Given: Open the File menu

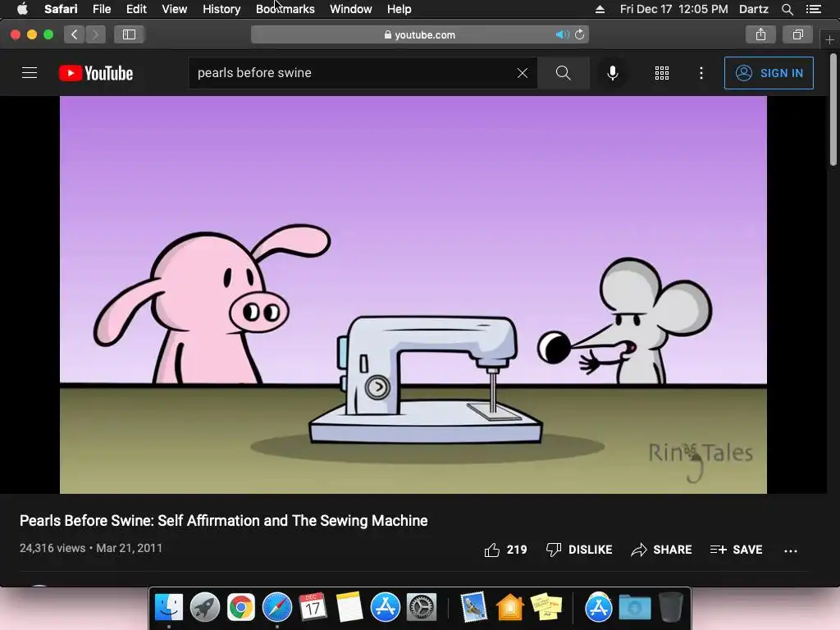Looking at the screenshot, I should (x=101, y=9).
